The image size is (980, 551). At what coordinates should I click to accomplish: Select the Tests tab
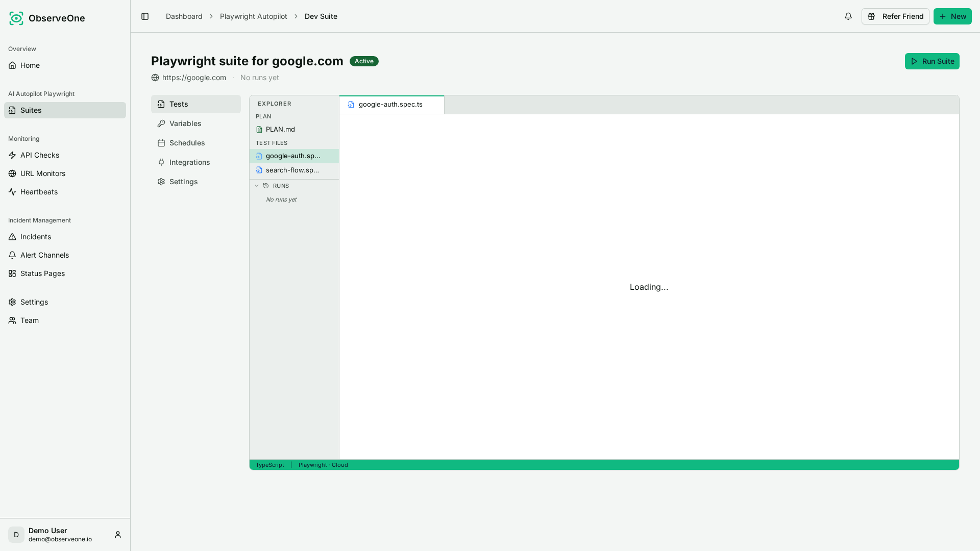(196, 104)
